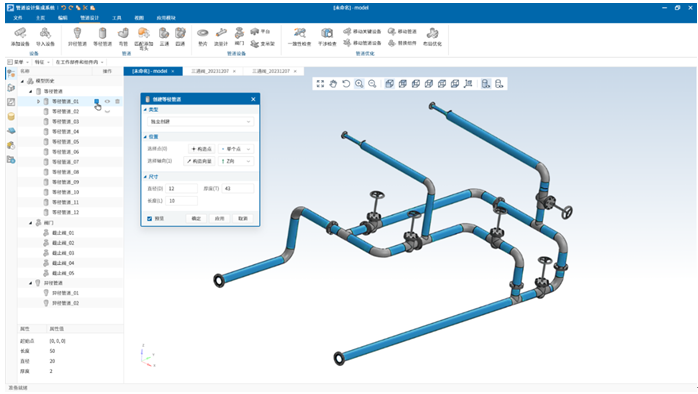Click the 平台 platform ribbon item

[x=261, y=32]
